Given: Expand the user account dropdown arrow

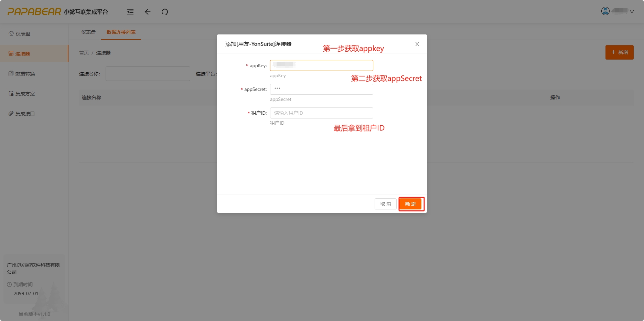Looking at the screenshot, I should pos(632,11).
